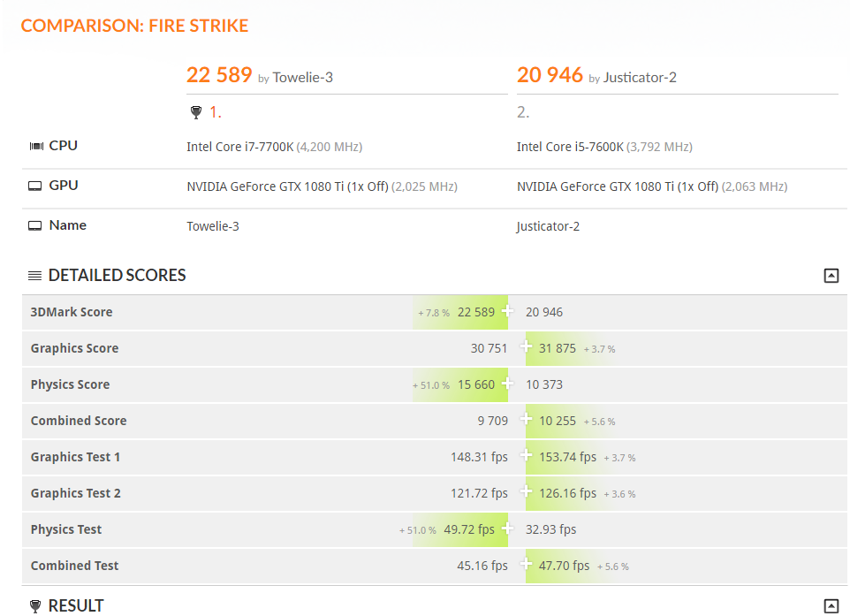Click the GPU monitor icon
This screenshot has height=616, width=850.
(x=35, y=186)
